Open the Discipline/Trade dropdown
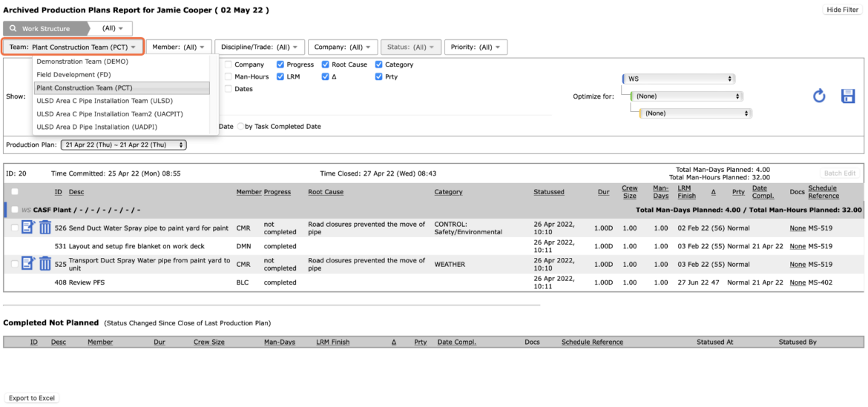The image size is (868, 407). tap(260, 47)
